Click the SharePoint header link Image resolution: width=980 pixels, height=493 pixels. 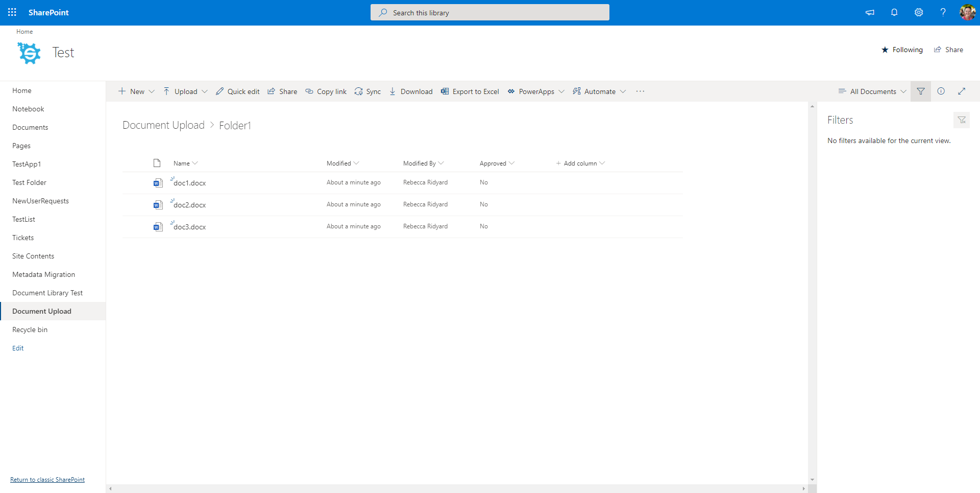(48, 12)
